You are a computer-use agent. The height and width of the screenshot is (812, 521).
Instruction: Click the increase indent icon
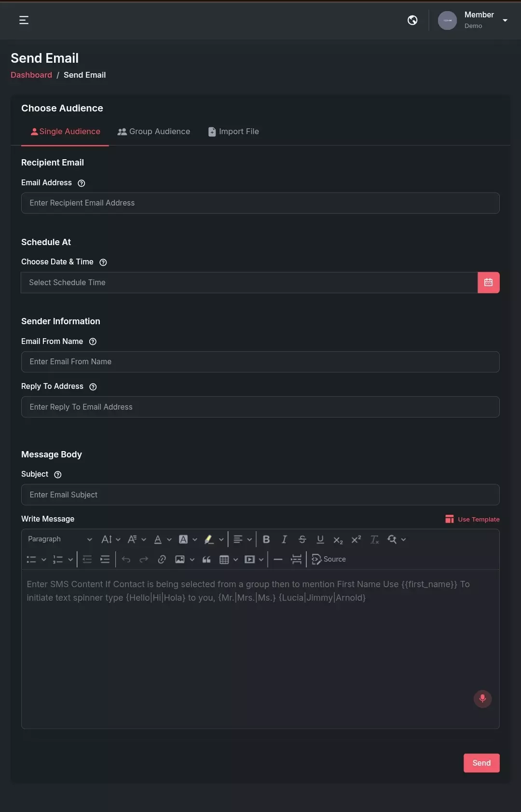(105, 560)
